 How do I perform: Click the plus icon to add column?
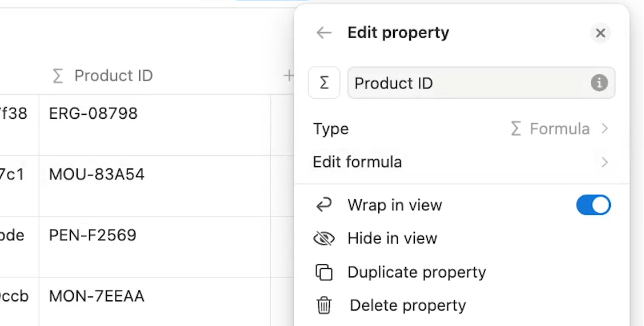coord(289,75)
